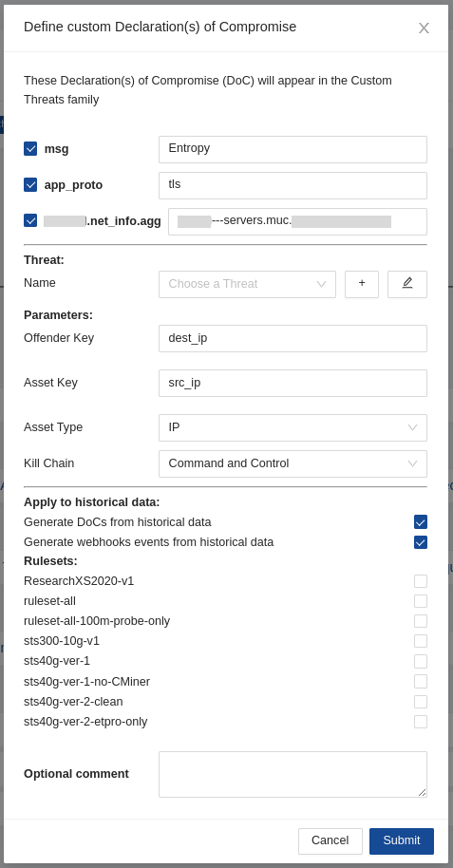
Task: Click the plus button to add a threat
Action: [x=362, y=284]
